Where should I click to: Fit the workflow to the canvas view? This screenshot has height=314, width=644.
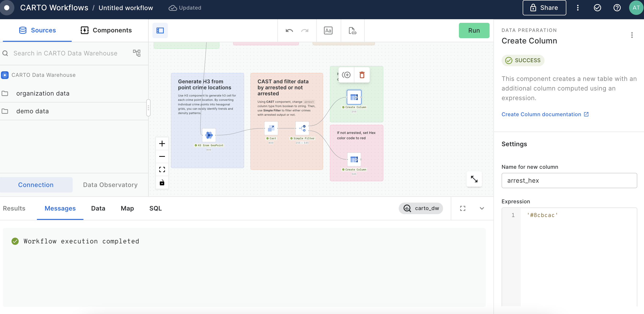click(x=162, y=169)
